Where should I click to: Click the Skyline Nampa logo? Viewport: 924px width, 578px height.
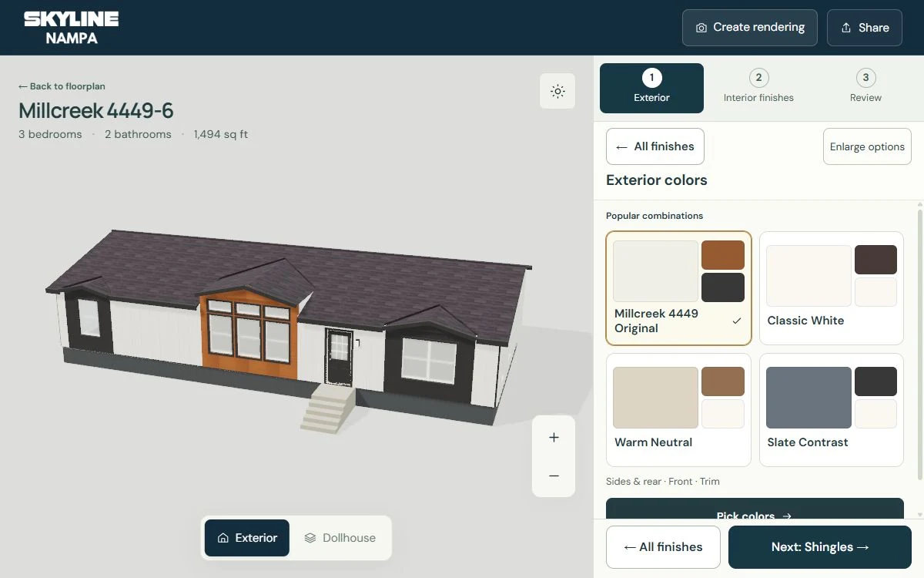pyautogui.click(x=71, y=28)
